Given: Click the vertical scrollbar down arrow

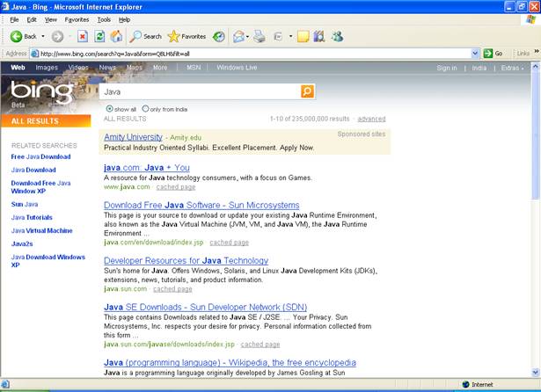Looking at the screenshot, I should [535, 373].
